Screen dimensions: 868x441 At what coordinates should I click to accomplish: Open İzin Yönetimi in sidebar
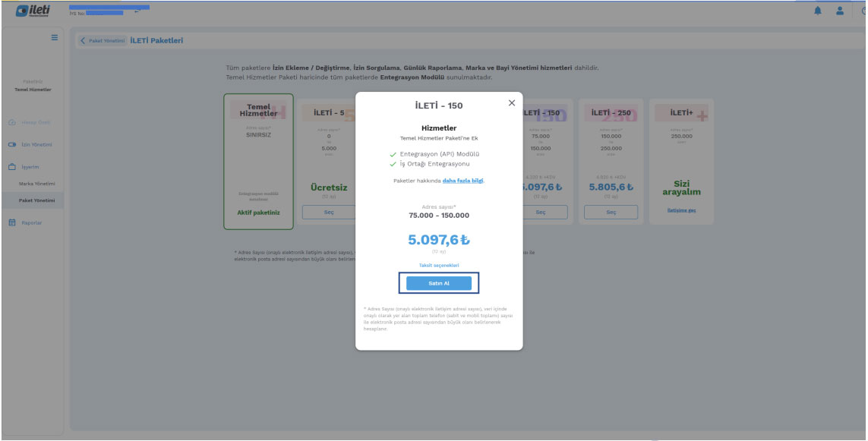[x=30, y=145]
